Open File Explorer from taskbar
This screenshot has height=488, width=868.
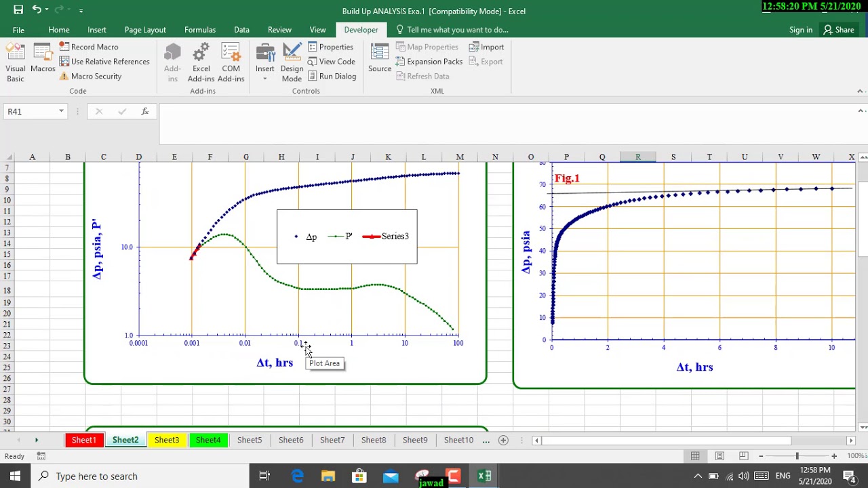coord(328,476)
